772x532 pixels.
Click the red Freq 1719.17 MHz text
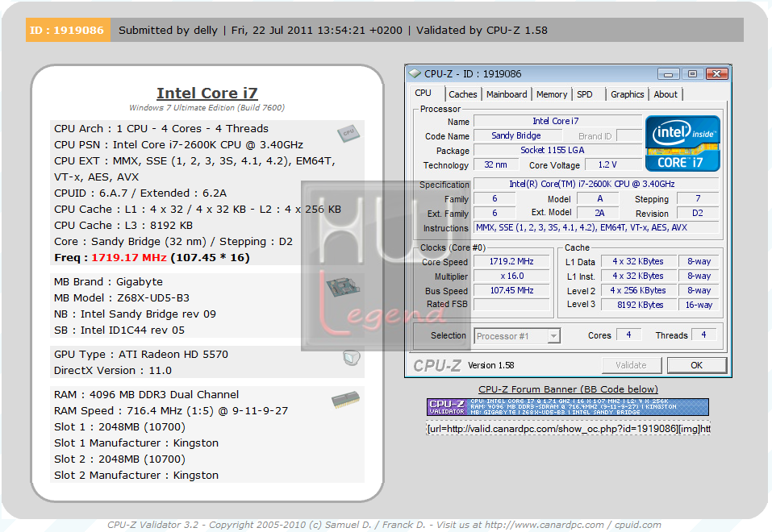tap(129, 257)
